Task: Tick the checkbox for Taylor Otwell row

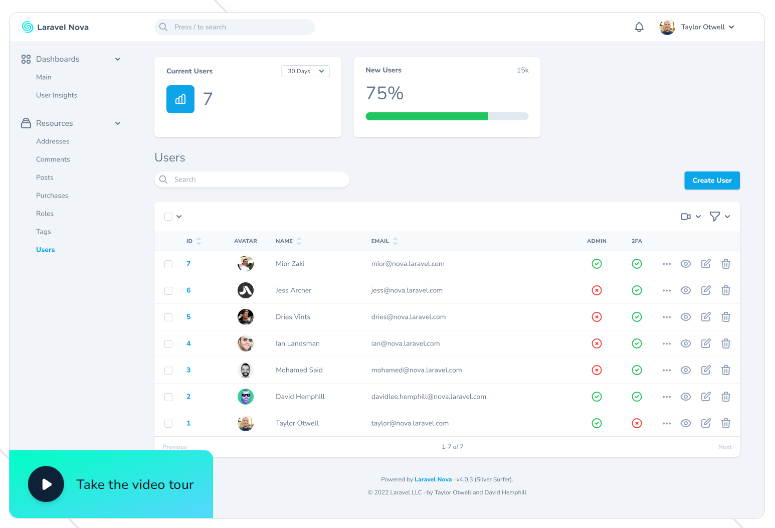Action: pyautogui.click(x=169, y=424)
